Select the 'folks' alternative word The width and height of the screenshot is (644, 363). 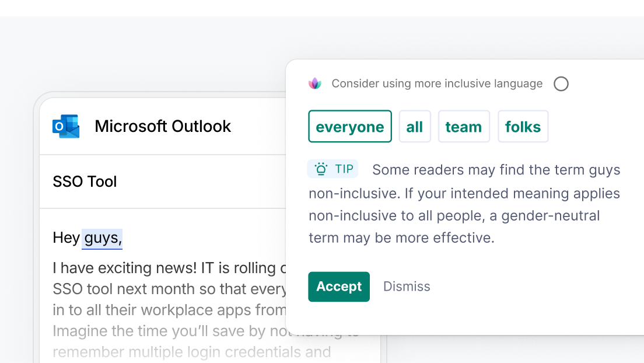[523, 126]
